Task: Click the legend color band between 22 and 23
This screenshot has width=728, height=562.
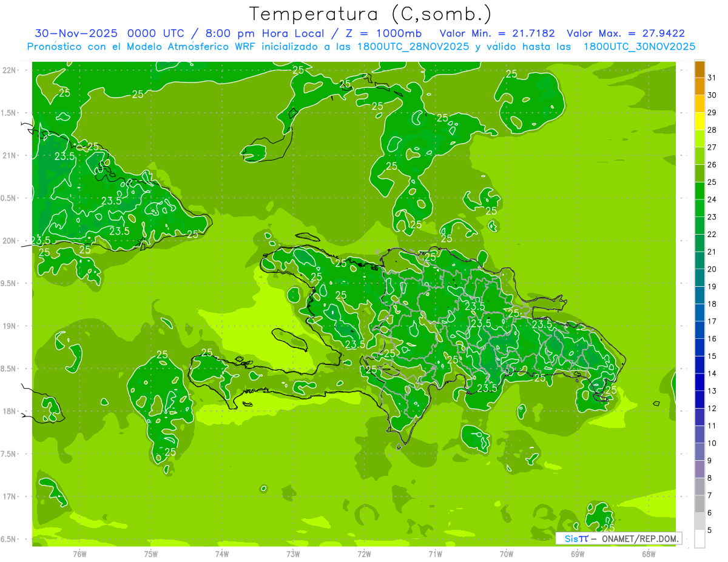Action: click(x=699, y=226)
